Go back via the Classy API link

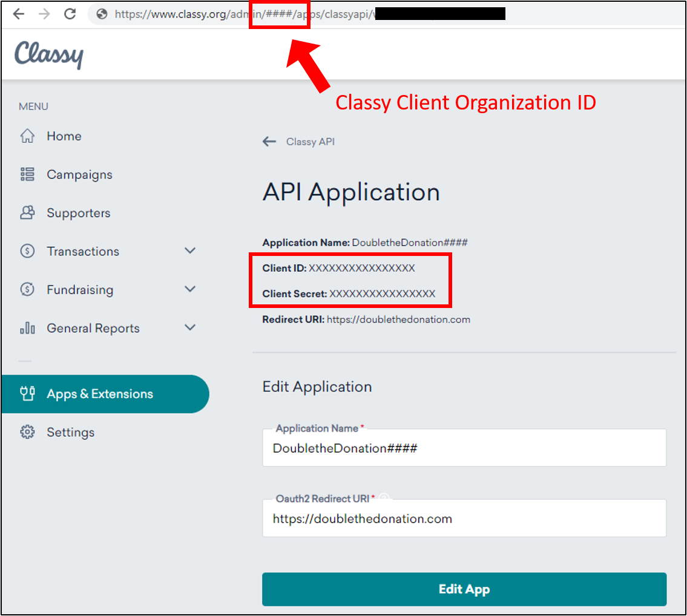310,142
